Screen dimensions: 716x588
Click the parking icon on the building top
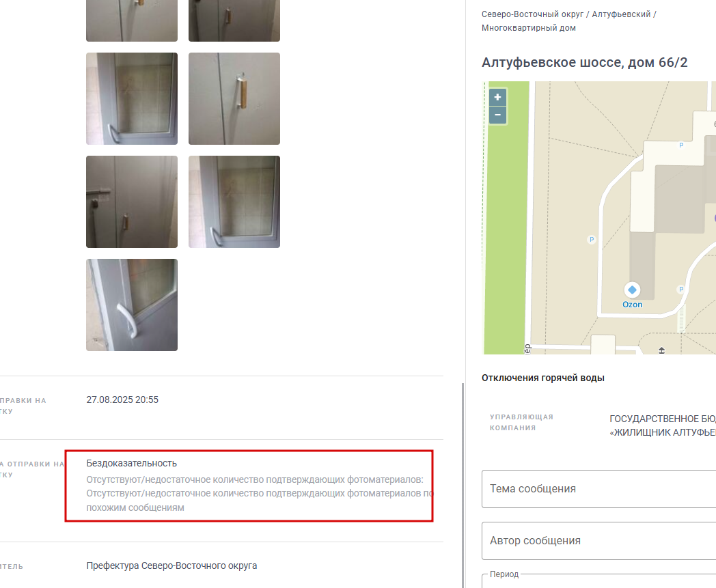pyautogui.click(x=681, y=145)
